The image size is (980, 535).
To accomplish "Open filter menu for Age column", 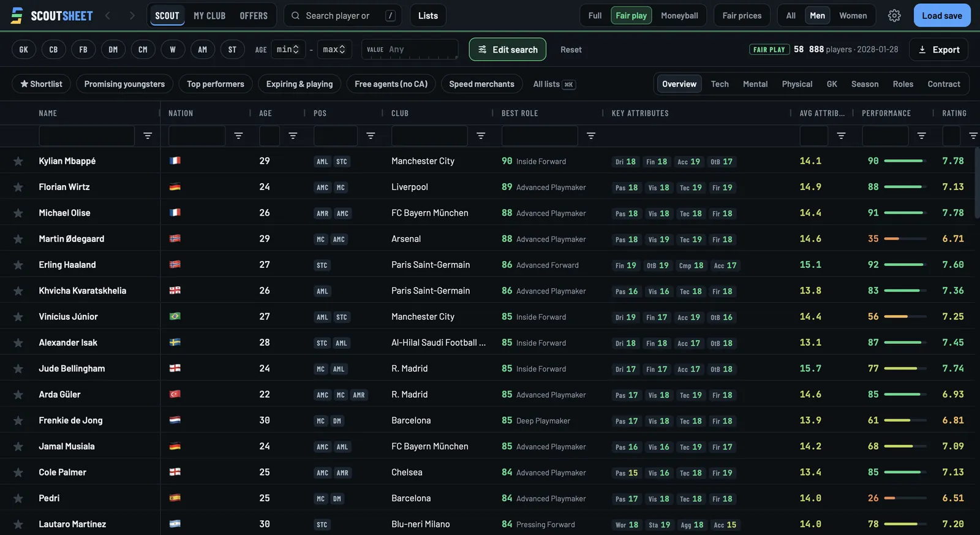I will point(293,135).
